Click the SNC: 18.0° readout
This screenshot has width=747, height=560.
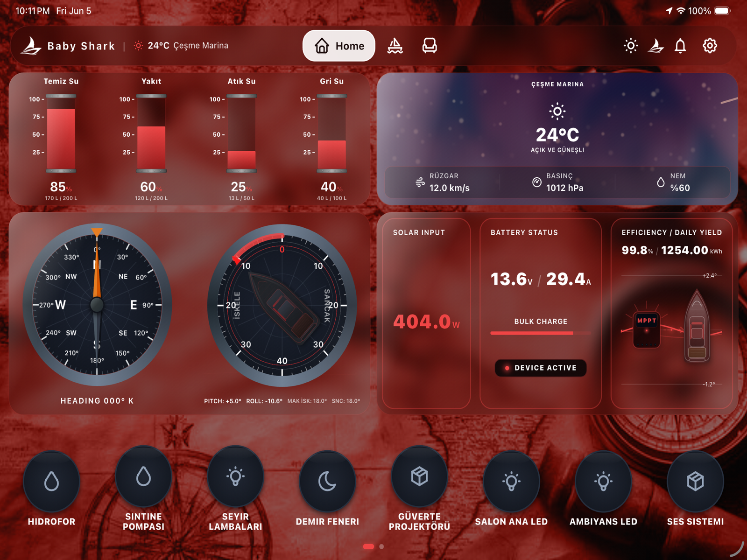coord(346,401)
